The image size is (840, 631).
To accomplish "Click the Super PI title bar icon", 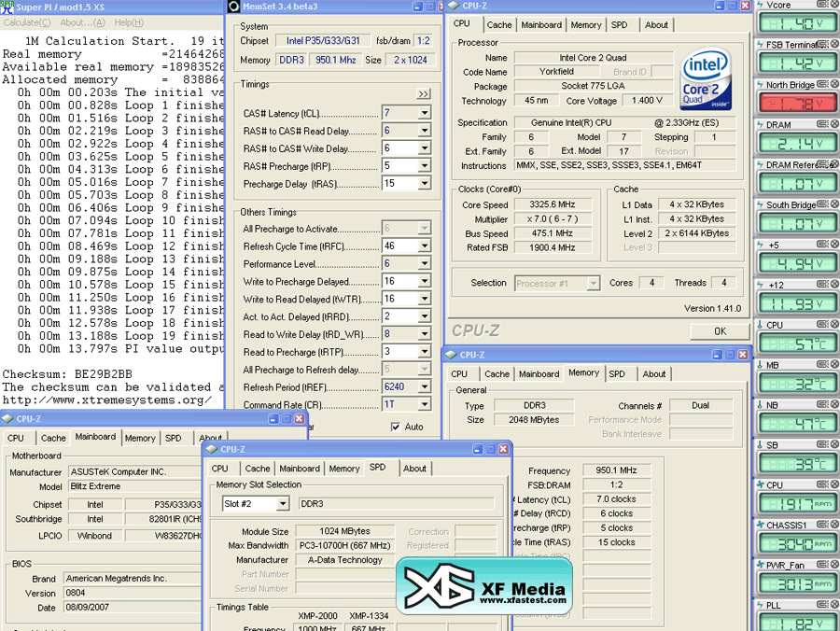I will pos(7,7).
